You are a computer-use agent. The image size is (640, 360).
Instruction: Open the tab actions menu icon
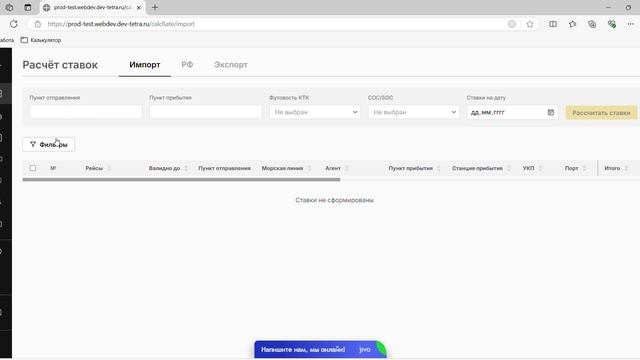tap(28, 7)
